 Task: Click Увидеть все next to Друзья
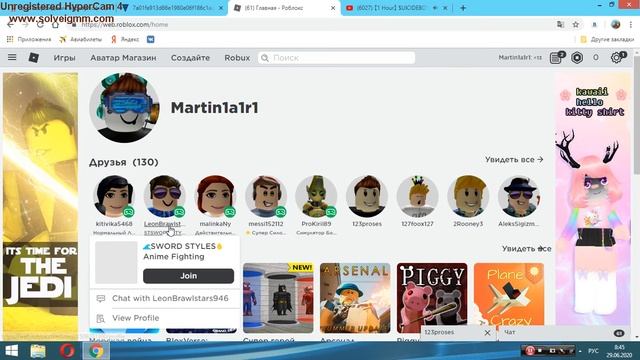[514, 160]
